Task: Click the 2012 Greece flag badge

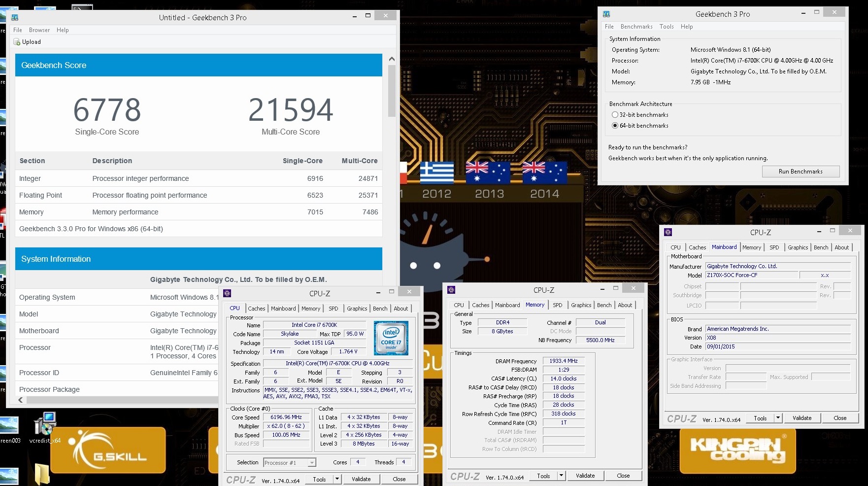Action: click(x=436, y=173)
